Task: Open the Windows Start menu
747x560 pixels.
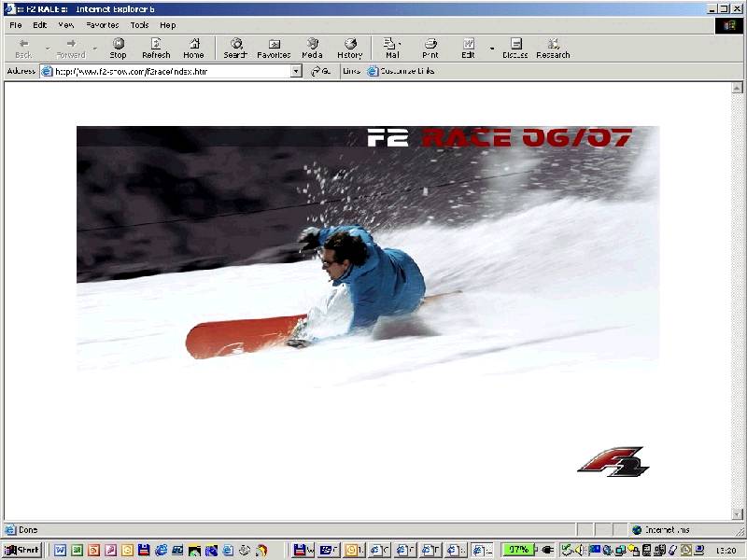Action: coord(21,550)
